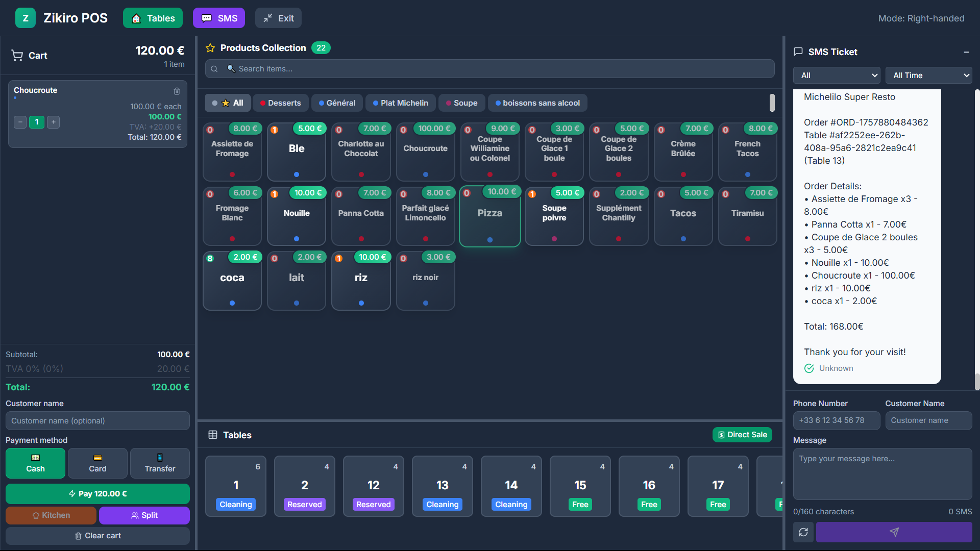This screenshot has height=551, width=980.
Task: Open the Tables view from header
Action: click(x=153, y=18)
